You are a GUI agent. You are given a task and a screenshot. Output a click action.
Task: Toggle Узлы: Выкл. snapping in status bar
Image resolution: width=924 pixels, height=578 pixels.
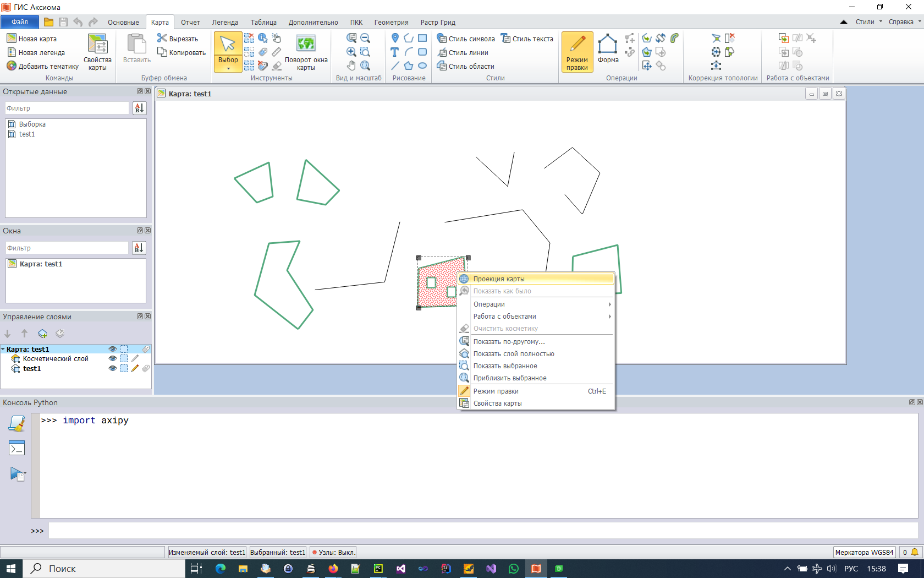pyautogui.click(x=333, y=552)
